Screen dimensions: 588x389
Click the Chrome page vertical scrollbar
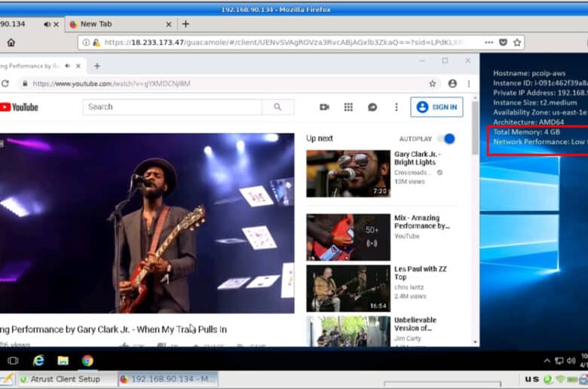tap(475, 127)
